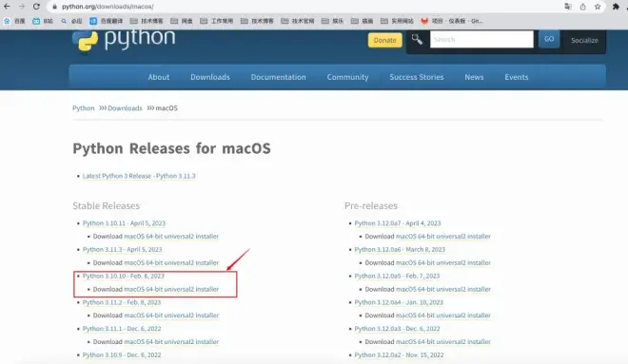Image resolution: width=628 pixels, height=364 pixels.
Task: Click the translate page icon in address bar
Action: point(567,7)
